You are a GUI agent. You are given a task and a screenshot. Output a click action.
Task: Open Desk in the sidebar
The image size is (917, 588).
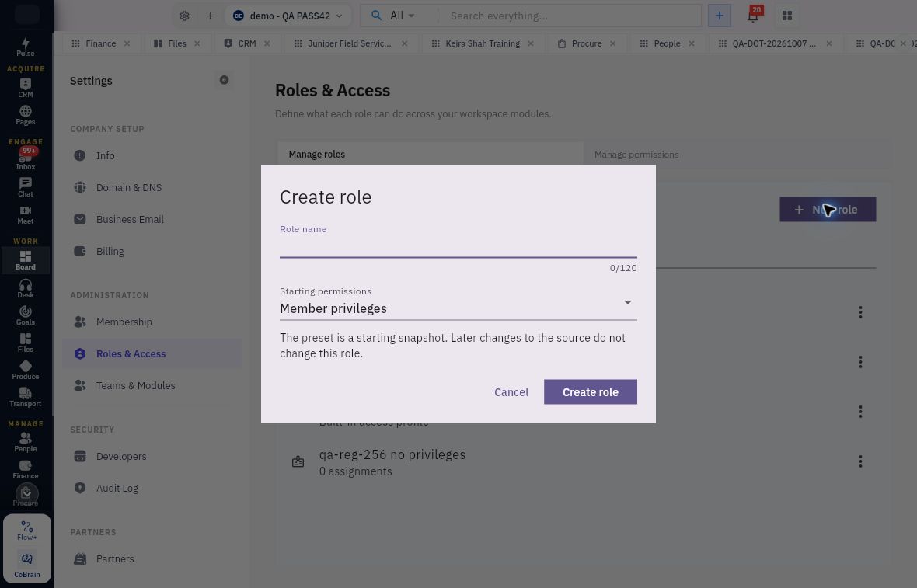25,288
